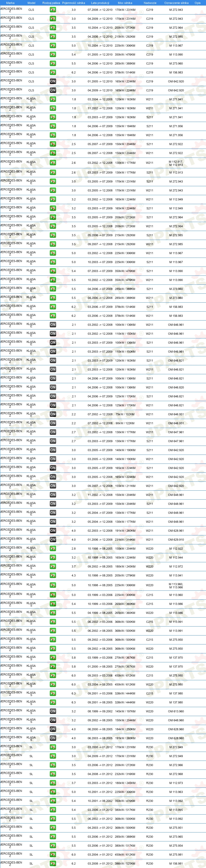Select the 4.3 engine capacity cell
The image size is (206, 868).
pos(73,575)
